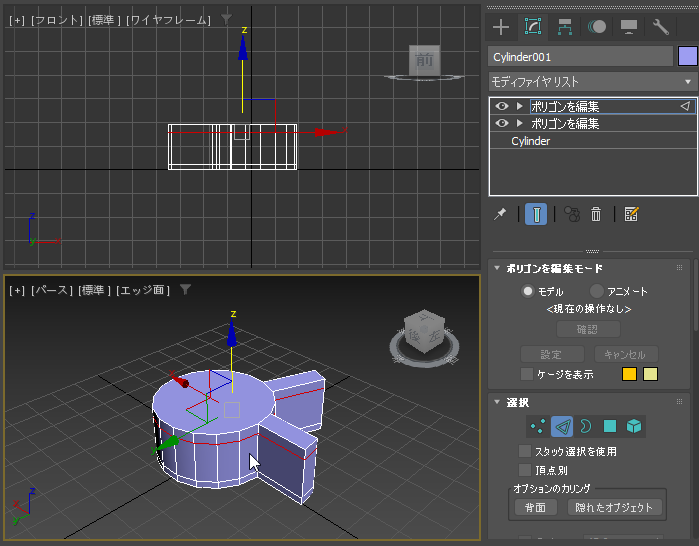Click the red X axis arrow in front view
This screenshot has width=699, height=546.
pos(328,132)
